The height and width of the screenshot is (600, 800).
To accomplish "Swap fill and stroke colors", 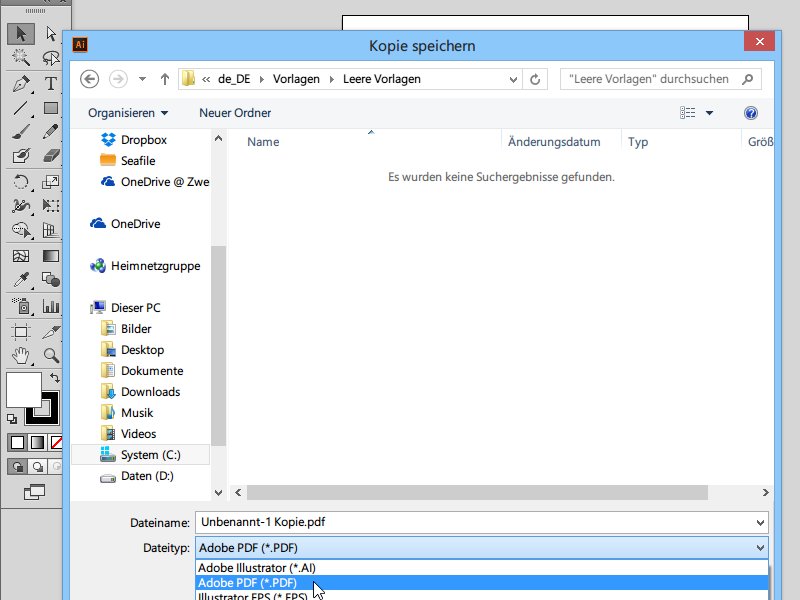I will tap(54, 378).
